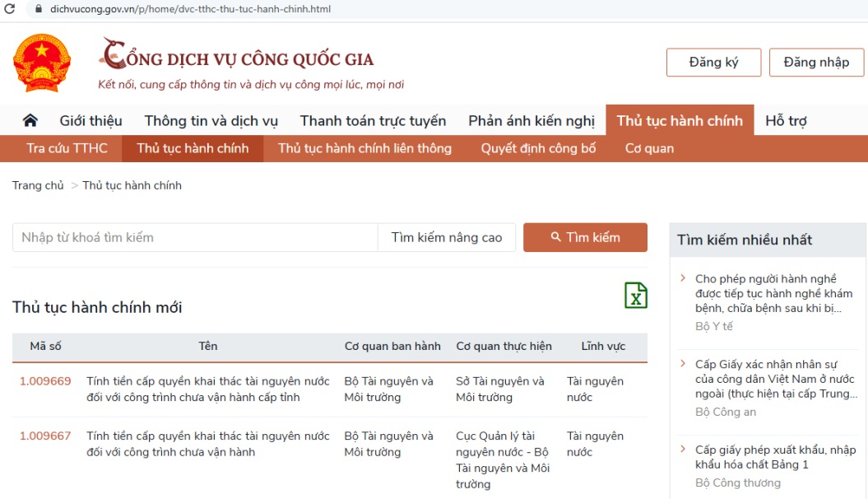Open procedure code 1.009667 link
The image size is (868, 499).
pos(45,436)
